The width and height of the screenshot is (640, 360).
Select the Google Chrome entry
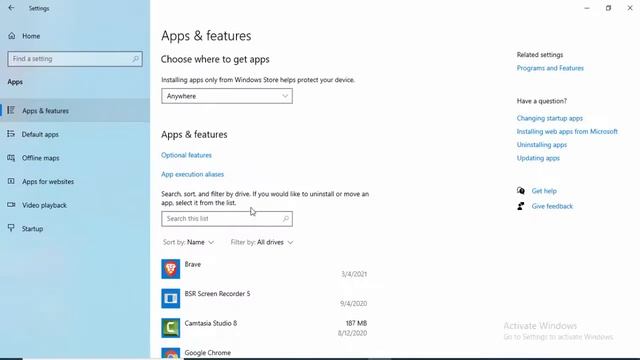(x=264, y=353)
